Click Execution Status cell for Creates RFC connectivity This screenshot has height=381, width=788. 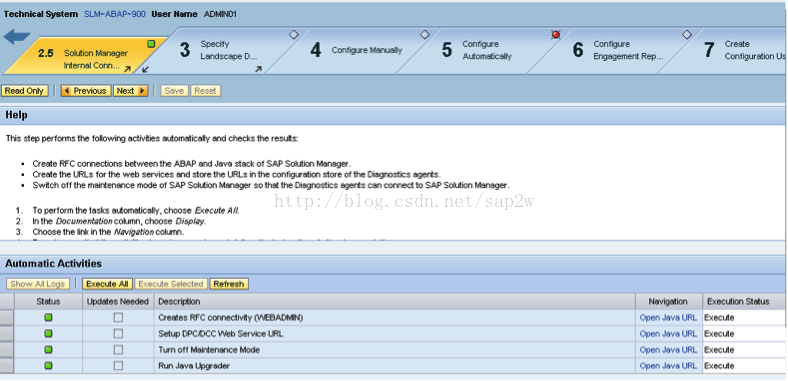[x=744, y=318]
